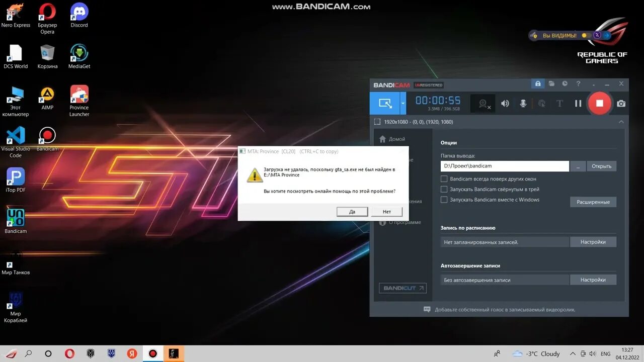Pause the Bandicam recording

point(578,104)
